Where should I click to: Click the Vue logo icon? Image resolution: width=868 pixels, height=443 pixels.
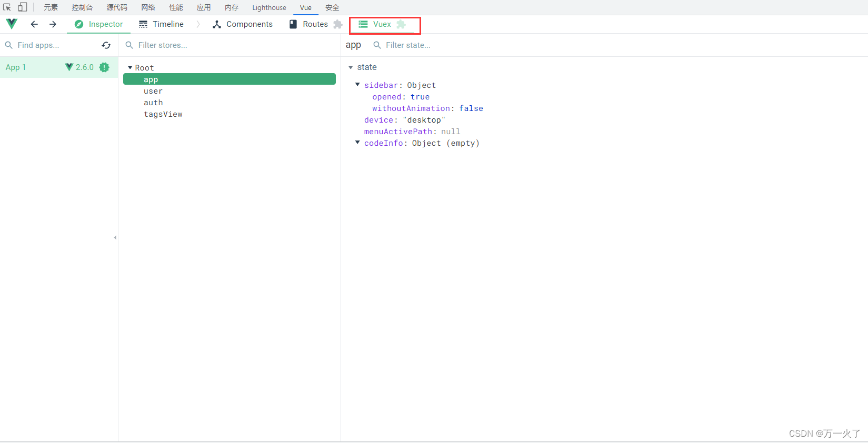[12, 24]
